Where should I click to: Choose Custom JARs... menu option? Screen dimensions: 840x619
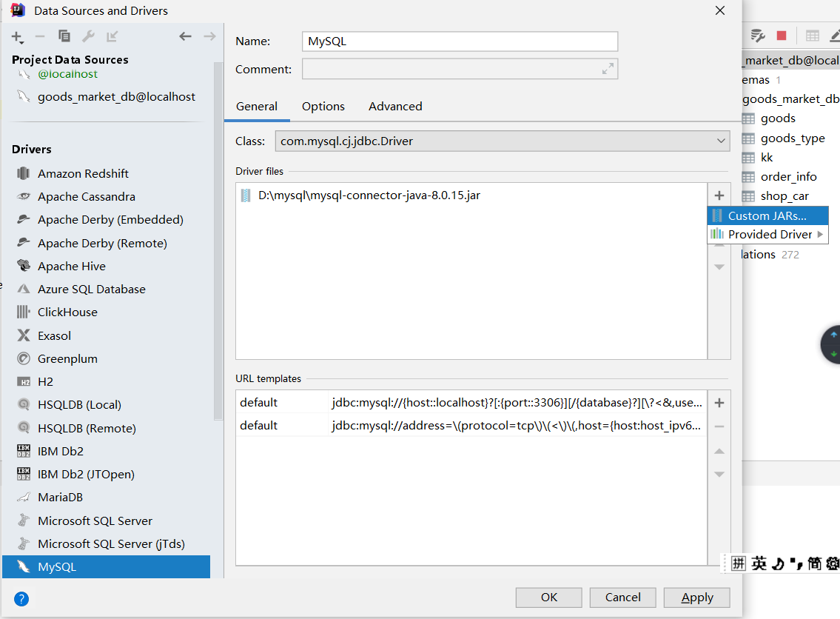[x=767, y=216]
